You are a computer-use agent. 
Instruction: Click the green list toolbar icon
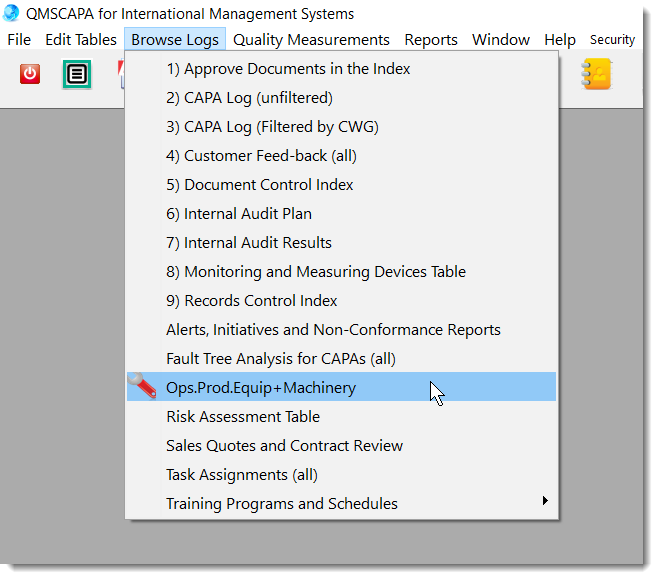tap(77, 74)
